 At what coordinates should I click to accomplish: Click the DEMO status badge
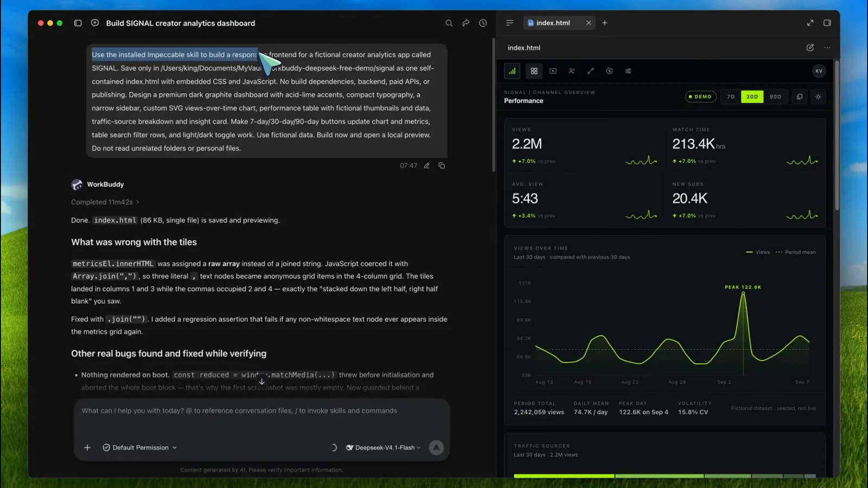pos(700,97)
